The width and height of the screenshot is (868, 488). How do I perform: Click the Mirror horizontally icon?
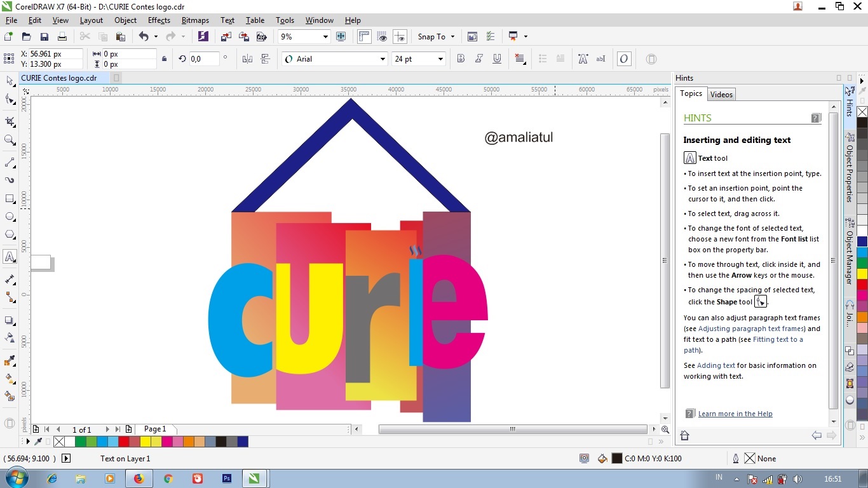(x=248, y=59)
